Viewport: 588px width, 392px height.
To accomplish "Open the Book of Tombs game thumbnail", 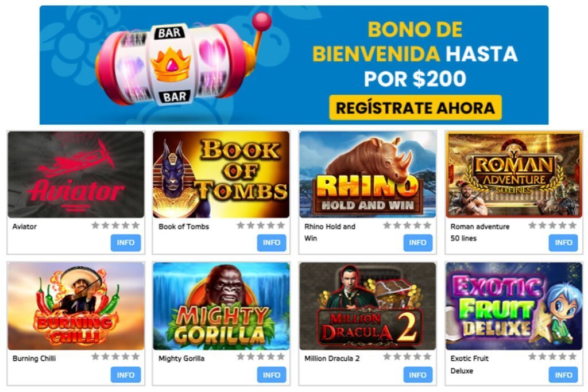I will point(221,174).
